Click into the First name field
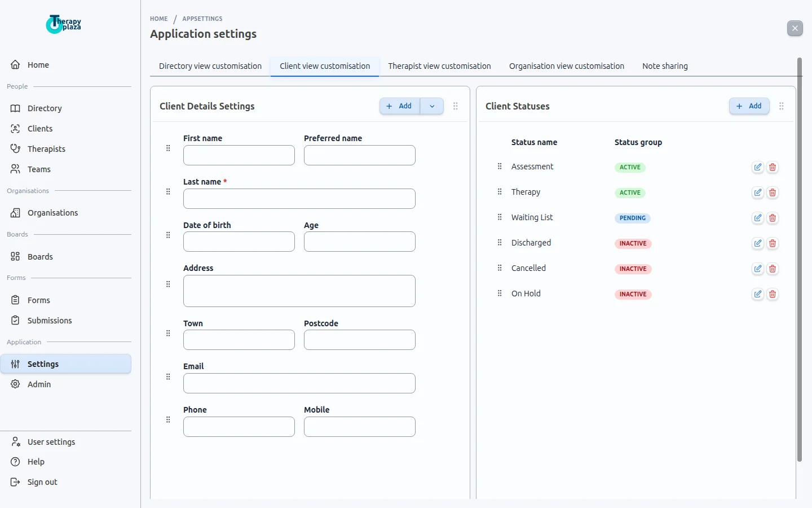 (x=239, y=155)
